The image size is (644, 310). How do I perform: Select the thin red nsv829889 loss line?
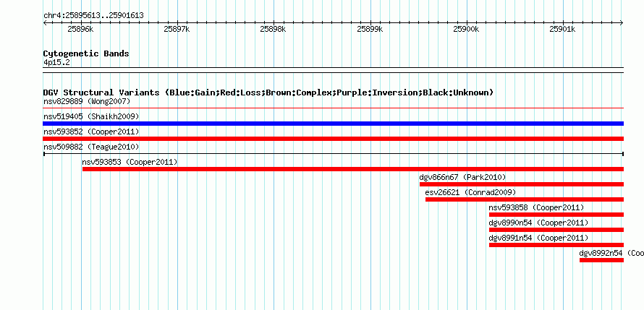[334, 108]
